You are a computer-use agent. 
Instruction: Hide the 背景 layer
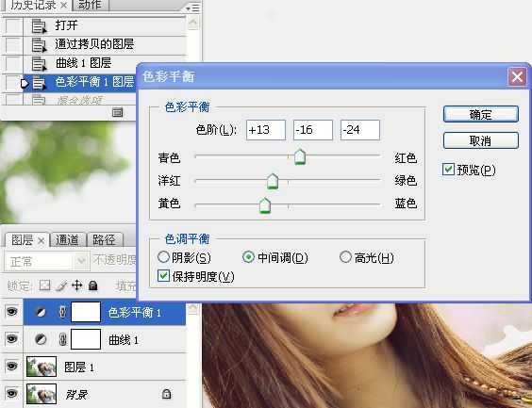tap(12, 393)
